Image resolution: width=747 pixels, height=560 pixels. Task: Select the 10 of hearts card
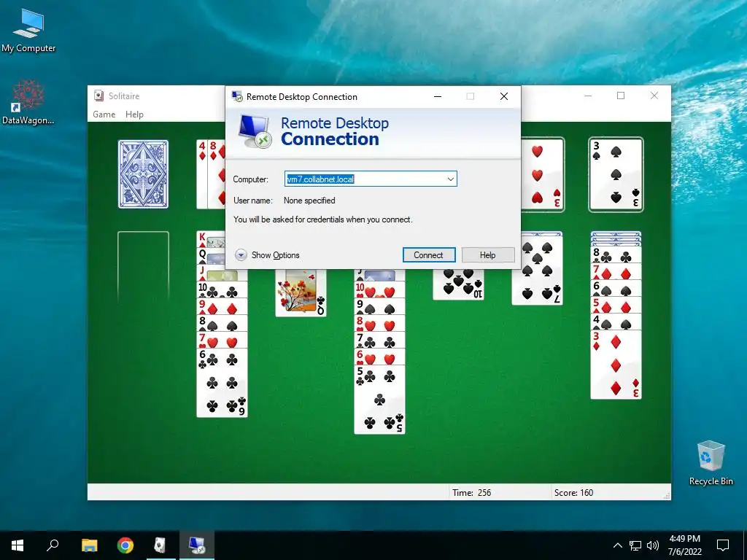click(379, 289)
